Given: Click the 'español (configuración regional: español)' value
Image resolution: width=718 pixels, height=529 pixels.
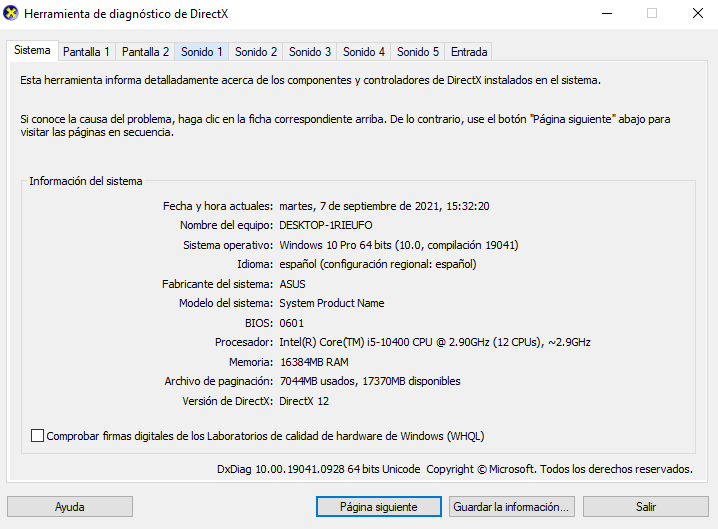Looking at the screenshot, I should [x=378, y=264].
